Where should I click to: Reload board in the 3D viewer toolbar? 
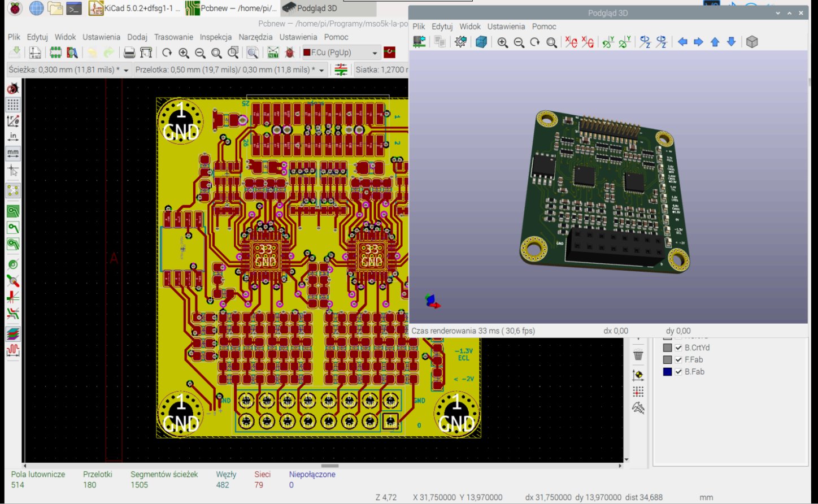click(419, 42)
